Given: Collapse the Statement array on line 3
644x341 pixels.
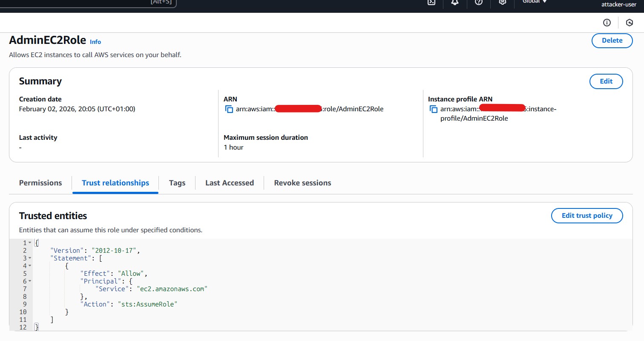Looking at the screenshot, I should pyautogui.click(x=29, y=258).
